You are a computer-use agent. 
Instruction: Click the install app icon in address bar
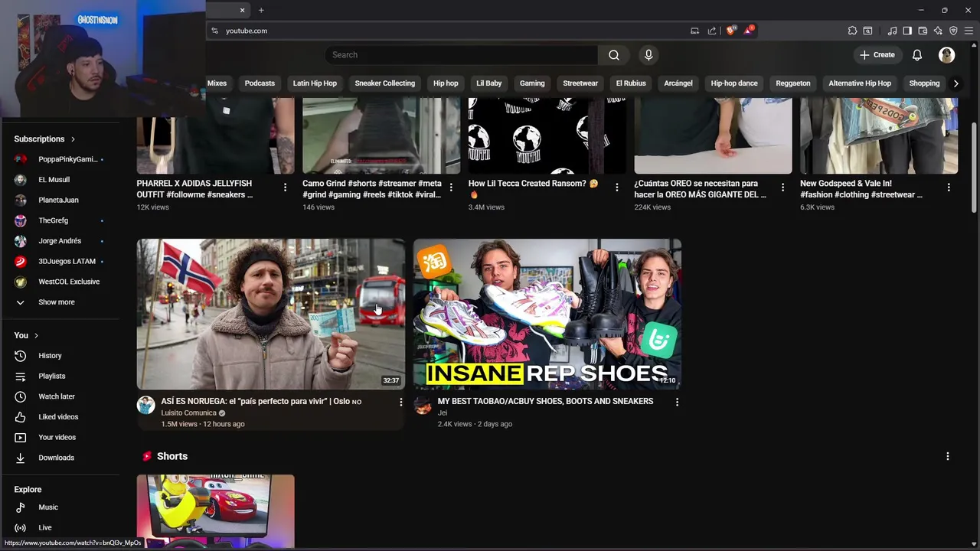(x=694, y=31)
